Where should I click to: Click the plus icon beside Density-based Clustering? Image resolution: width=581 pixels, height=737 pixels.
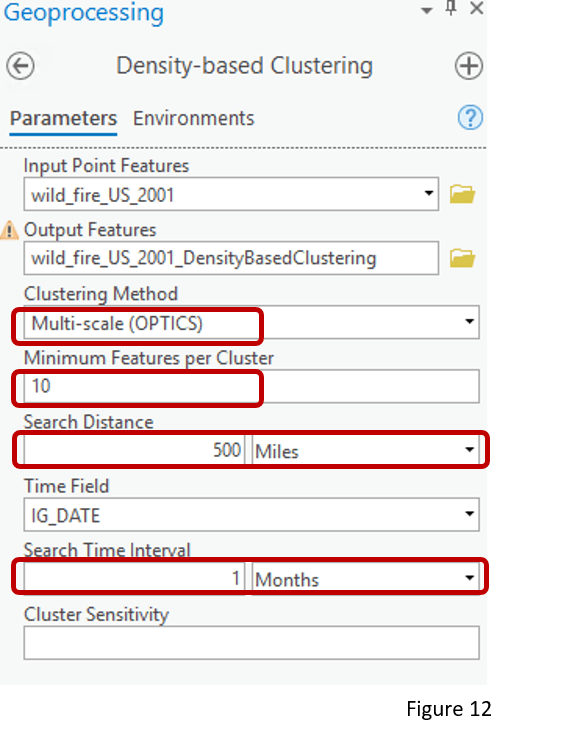[469, 66]
